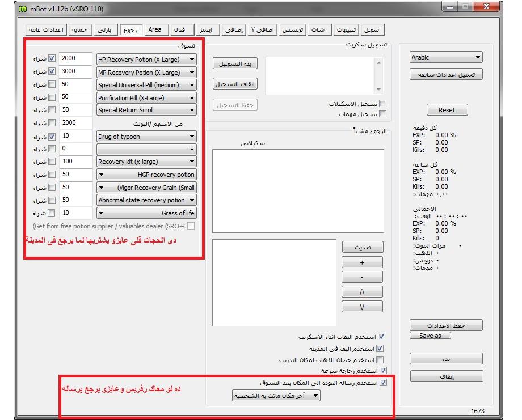This screenshot has height=420, width=522.
Task: Expand HP Recovery Potion (X-Large) dropdown
Action: pyautogui.click(x=146, y=60)
